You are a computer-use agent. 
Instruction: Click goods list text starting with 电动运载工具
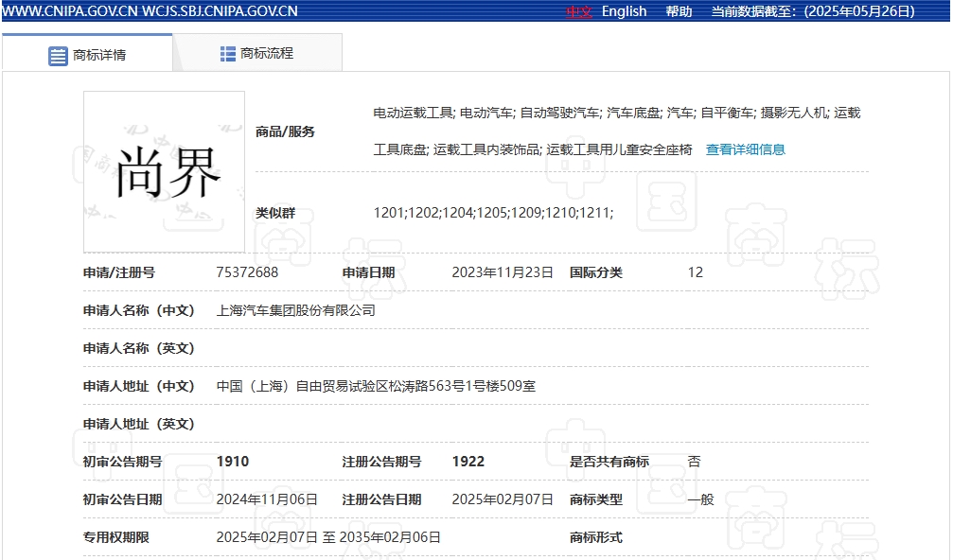click(x=617, y=131)
